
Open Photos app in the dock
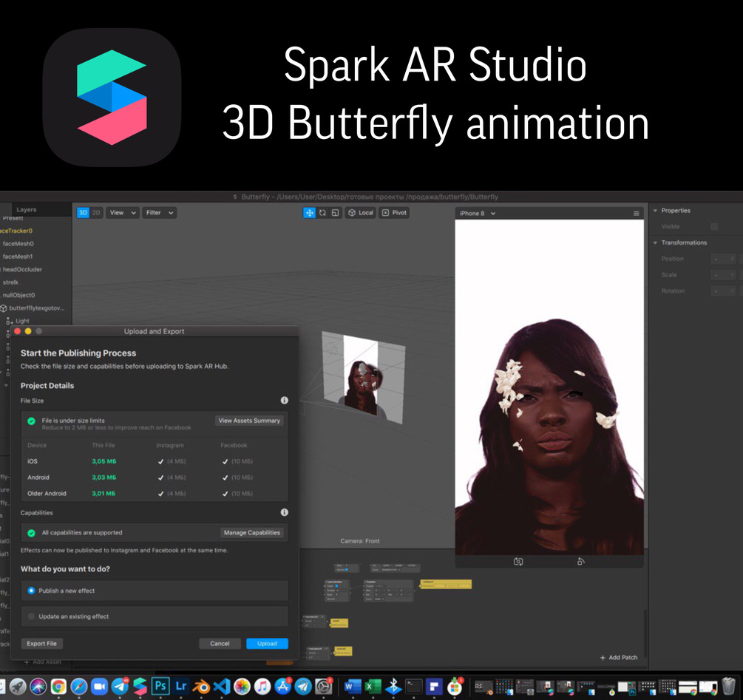tap(242, 686)
